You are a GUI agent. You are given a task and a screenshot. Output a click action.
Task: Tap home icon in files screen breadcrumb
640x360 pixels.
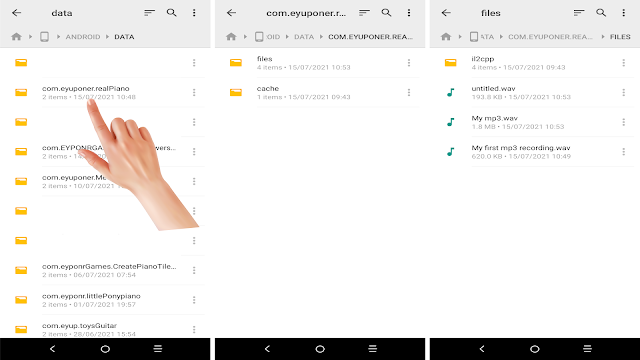pos(446,37)
